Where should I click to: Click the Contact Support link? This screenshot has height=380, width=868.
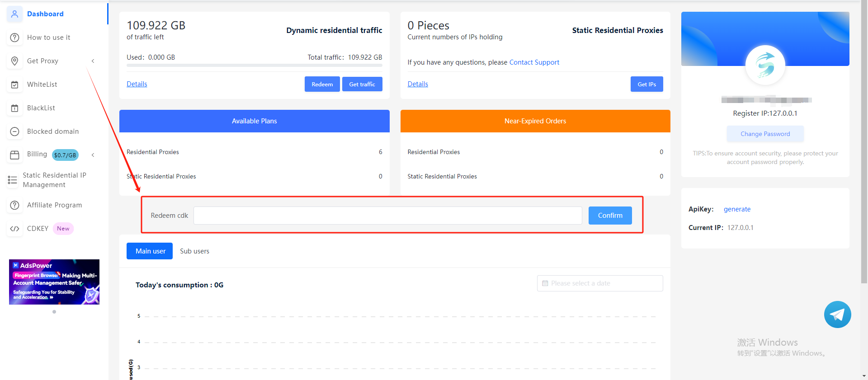(534, 62)
